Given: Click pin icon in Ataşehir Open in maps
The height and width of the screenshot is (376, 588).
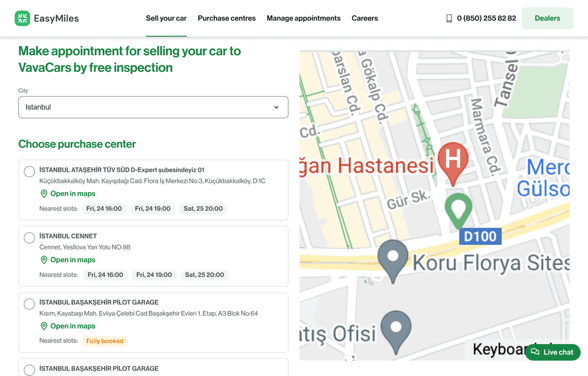Looking at the screenshot, I should (44, 194).
